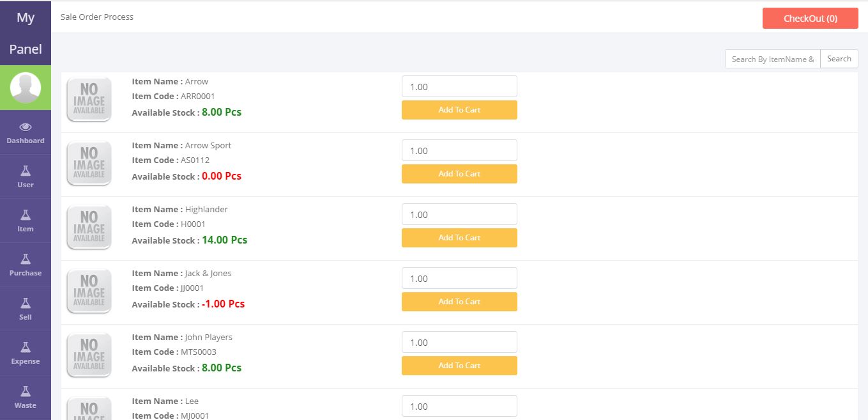Screen dimensions: 868x420
Task: Go to Purchase sidebar icon
Action: [26, 260]
